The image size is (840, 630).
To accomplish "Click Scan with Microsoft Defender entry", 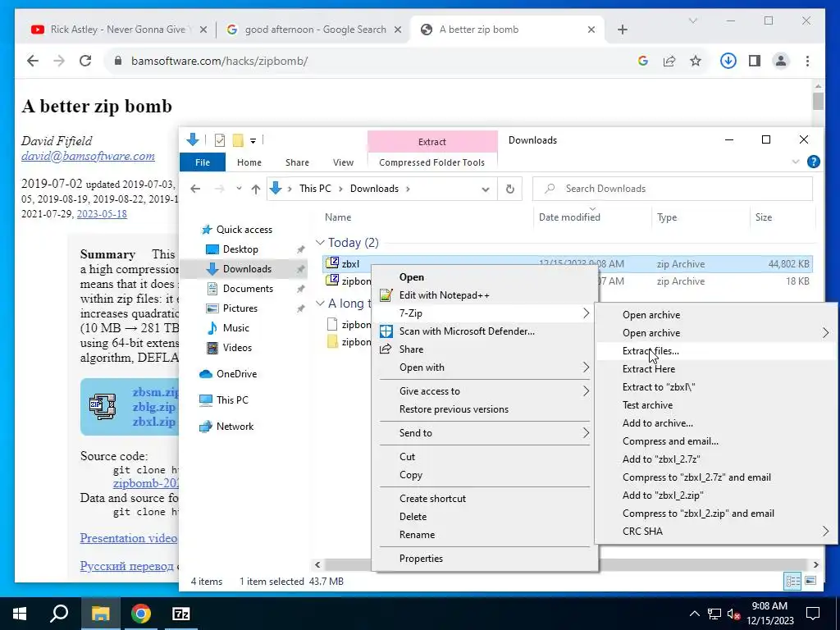I will point(485,331).
